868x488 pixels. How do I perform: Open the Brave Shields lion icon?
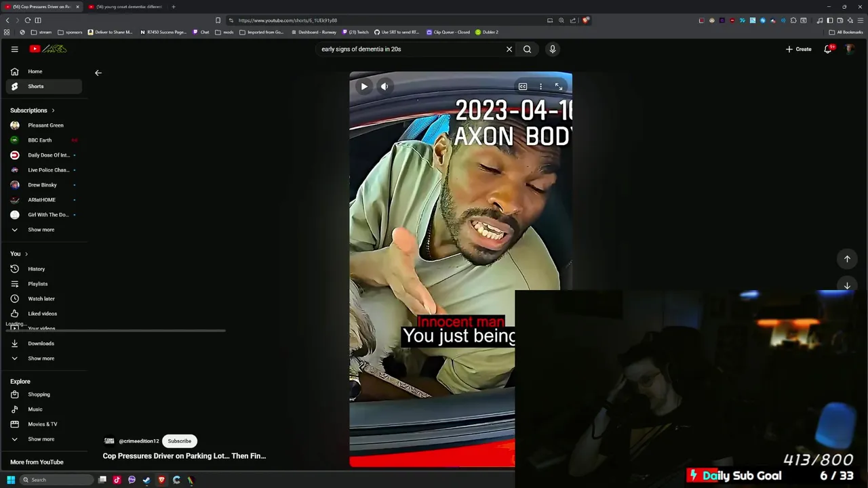coord(586,20)
